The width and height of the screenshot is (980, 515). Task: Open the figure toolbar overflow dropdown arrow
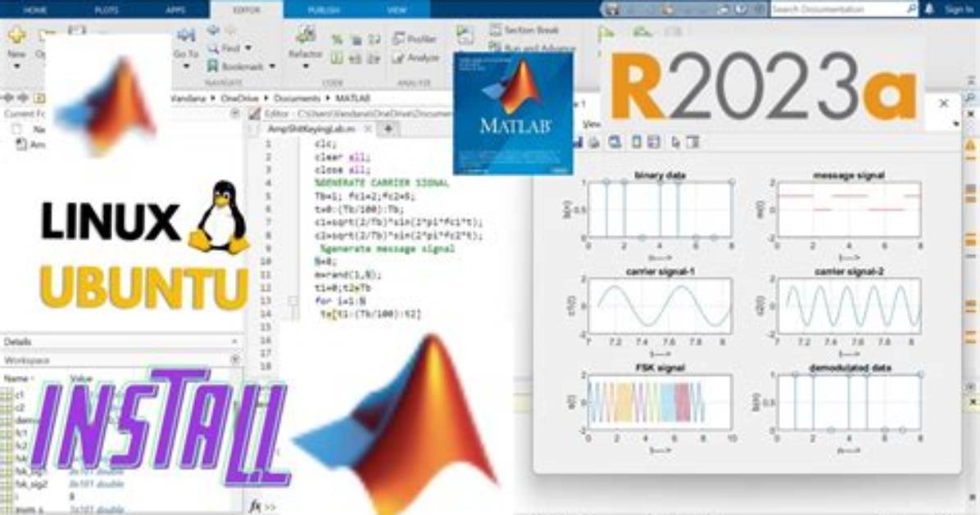pyautogui.click(x=955, y=125)
